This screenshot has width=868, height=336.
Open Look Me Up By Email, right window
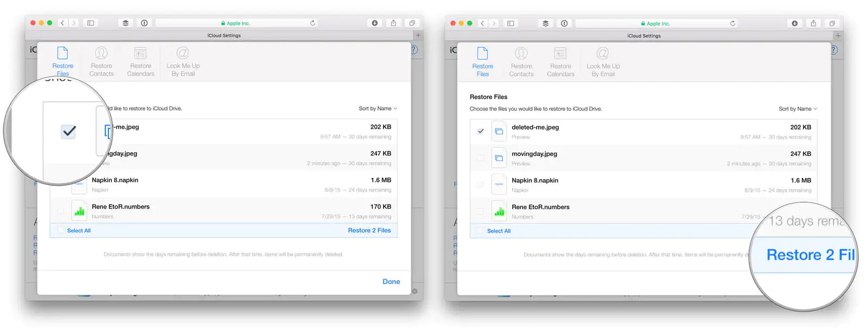point(603,62)
